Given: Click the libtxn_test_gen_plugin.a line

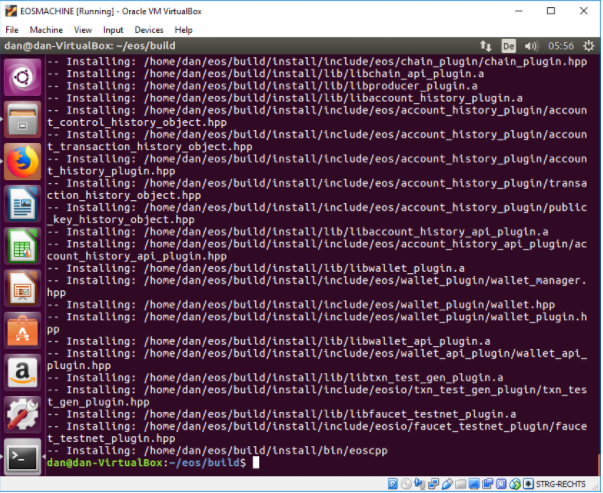Looking at the screenshot, I should click(275, 378).
